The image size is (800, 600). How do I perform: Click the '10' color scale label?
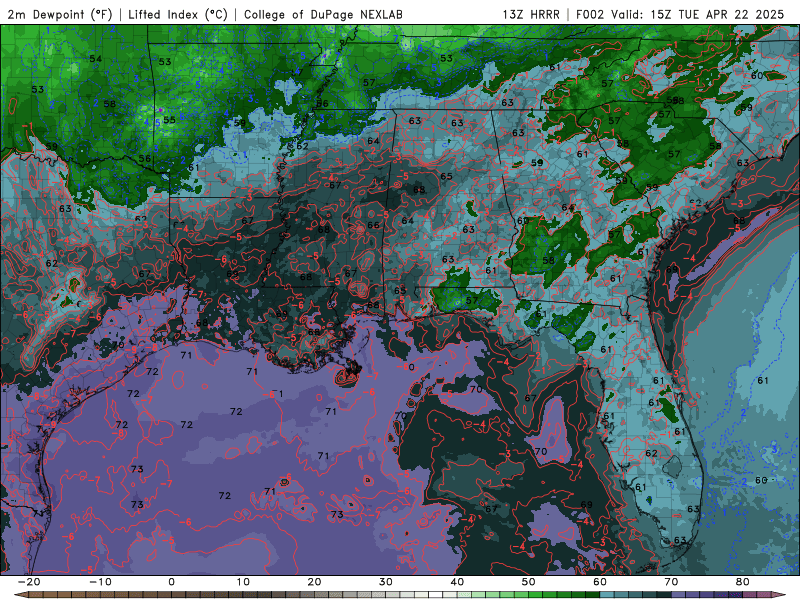[243, 582]
